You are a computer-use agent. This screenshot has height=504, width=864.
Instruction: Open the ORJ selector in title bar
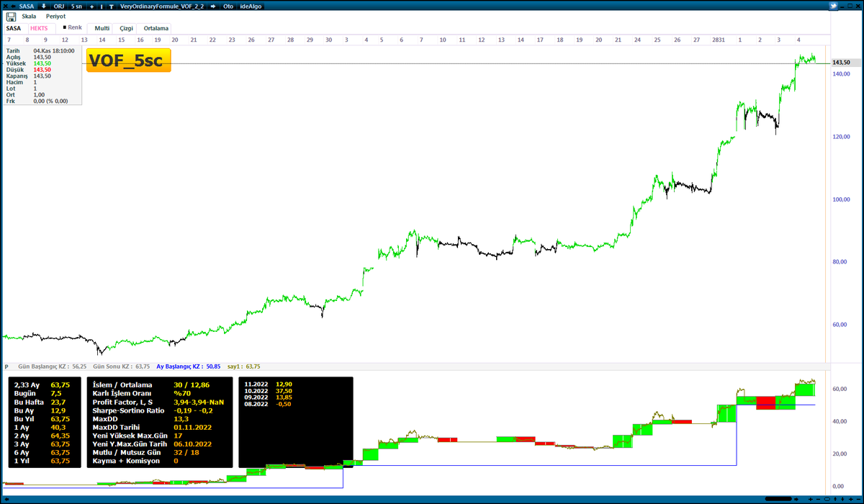pyautogui.click(x=59, y=6)
